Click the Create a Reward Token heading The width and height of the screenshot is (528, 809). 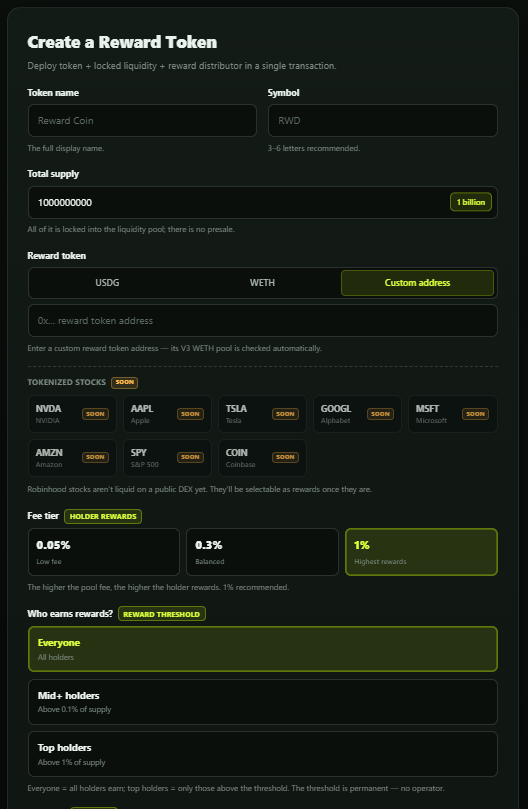click(x=122, y=42)
